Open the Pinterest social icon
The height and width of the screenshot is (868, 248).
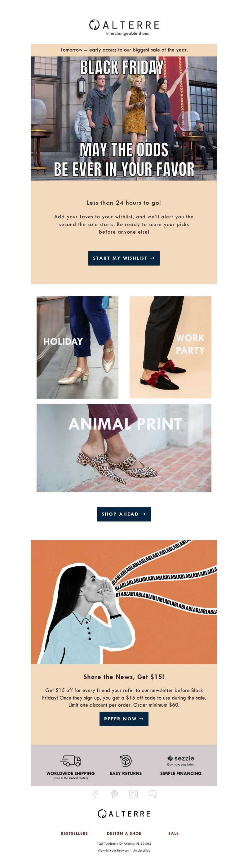pyautogui.click(x=114, y=794)
